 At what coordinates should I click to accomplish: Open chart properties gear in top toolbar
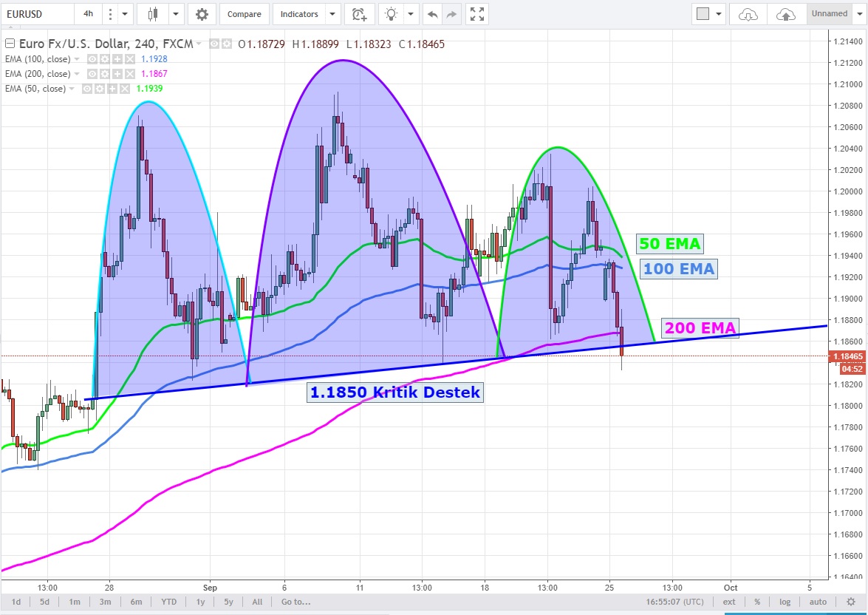point(202,14)
